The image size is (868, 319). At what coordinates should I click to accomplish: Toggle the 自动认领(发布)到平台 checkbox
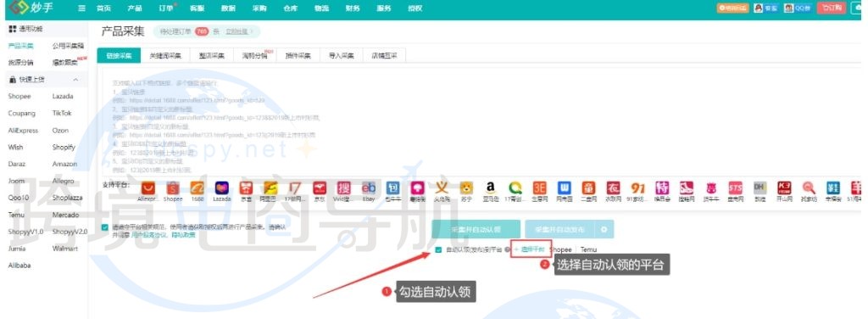click(438, 249)
